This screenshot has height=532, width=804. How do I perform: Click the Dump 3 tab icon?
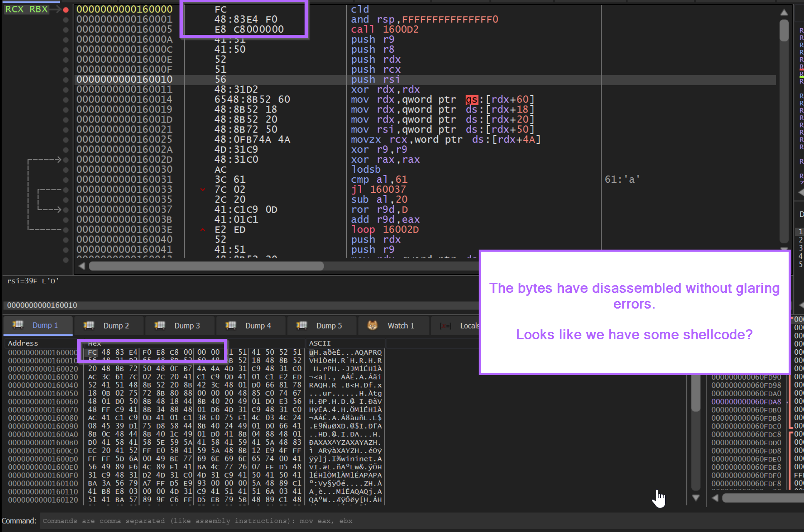click(x=160, y=326)
